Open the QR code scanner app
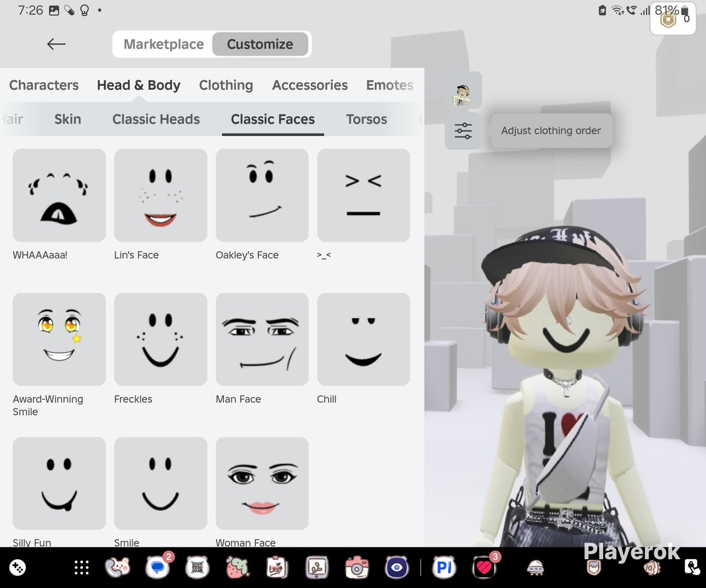Image resolution: width=706 pixels, height=588 pixels. (198, 568)
